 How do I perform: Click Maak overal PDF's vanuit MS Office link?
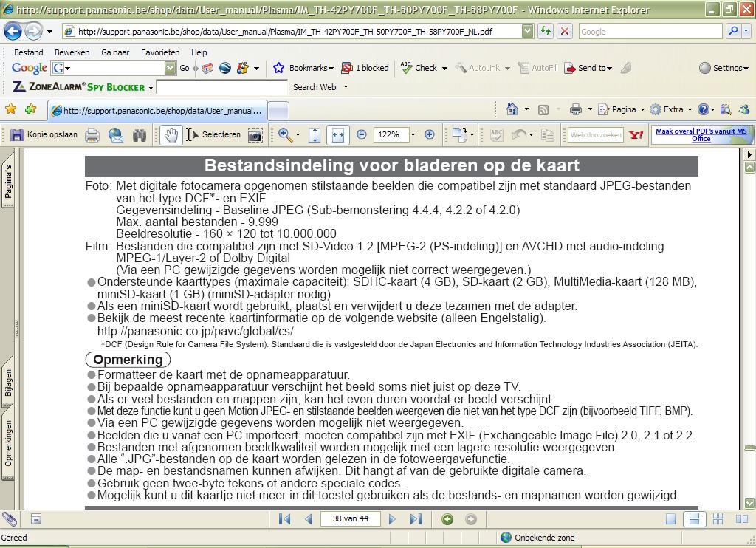[x=701, y=134]
